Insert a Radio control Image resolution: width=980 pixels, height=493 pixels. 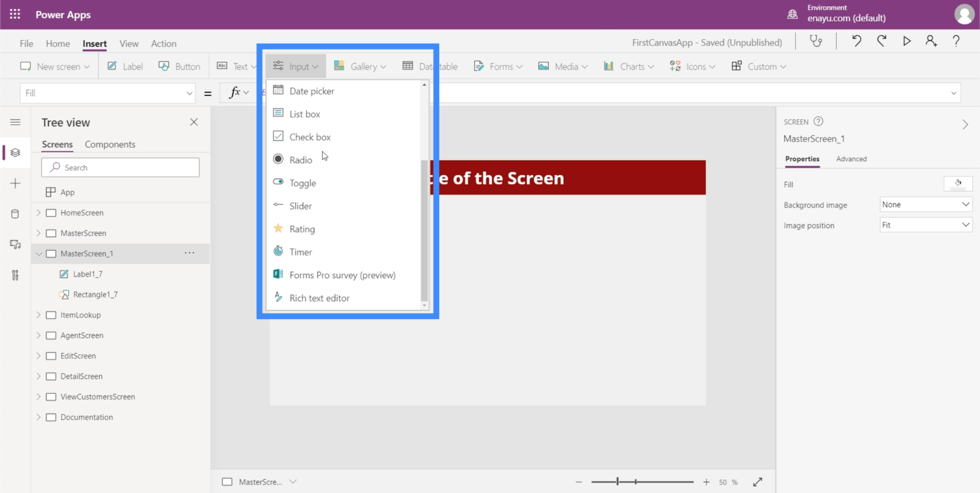pos(344,160)
